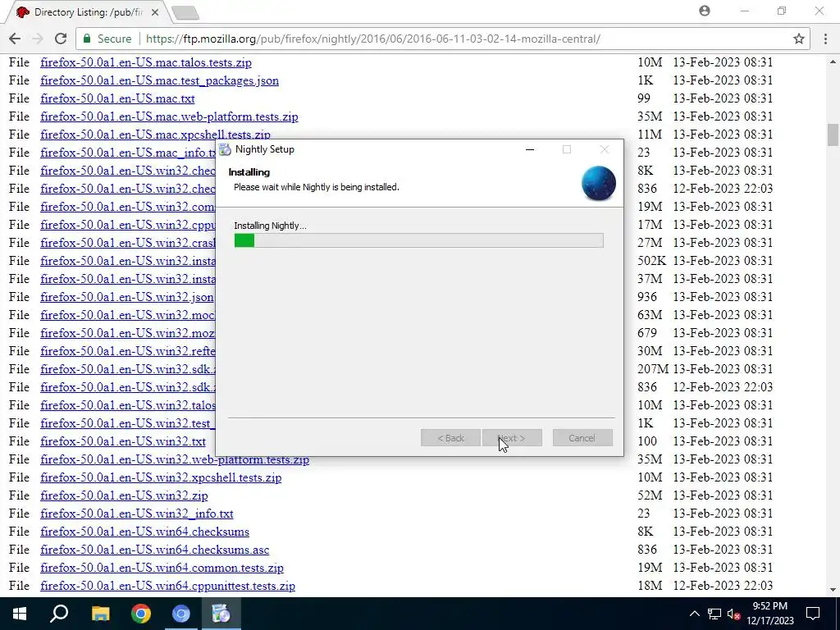This screenshot has height=630, width=840.
Task: Open firefox-50.0a1.en-US.mac.txt link
Action: 117,98
